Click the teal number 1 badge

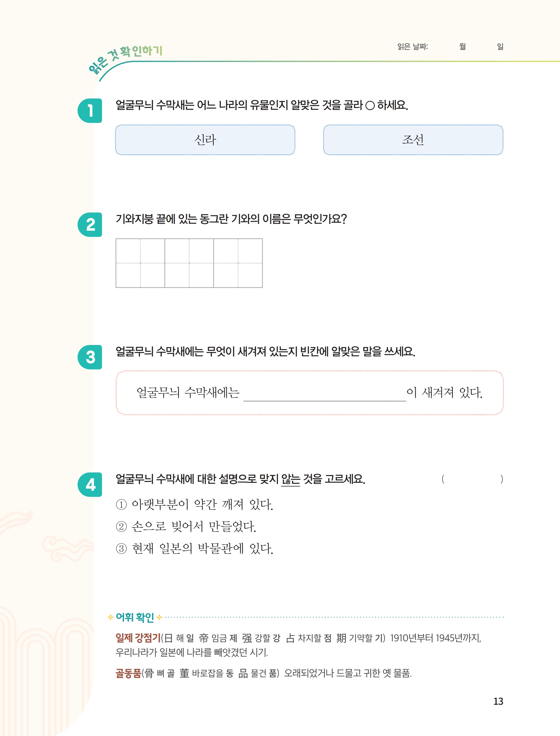pos(90,111)
